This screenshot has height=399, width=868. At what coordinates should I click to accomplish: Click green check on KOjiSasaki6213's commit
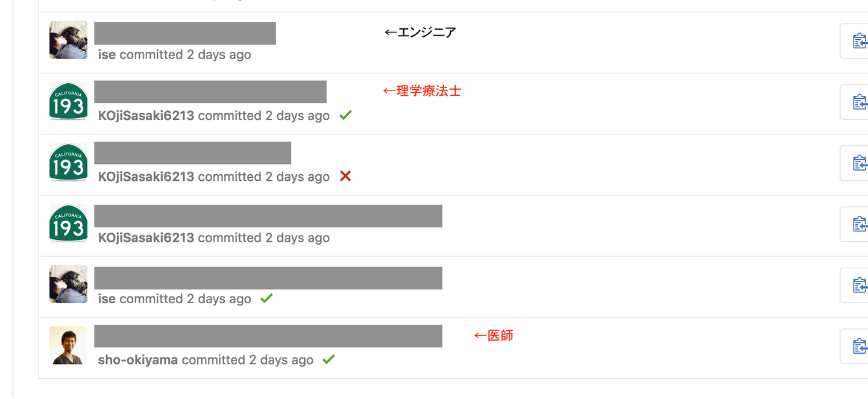[345, 115]
